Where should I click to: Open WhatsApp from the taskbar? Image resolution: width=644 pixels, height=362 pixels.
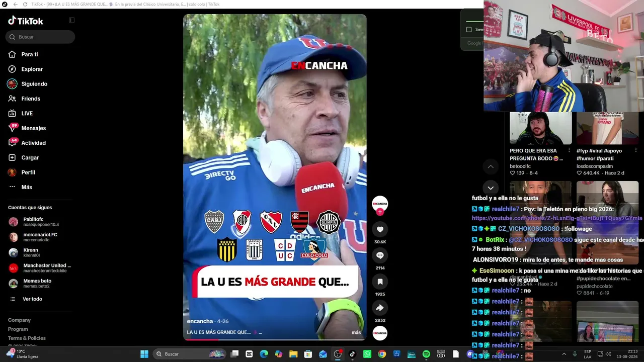pos(367,354)
